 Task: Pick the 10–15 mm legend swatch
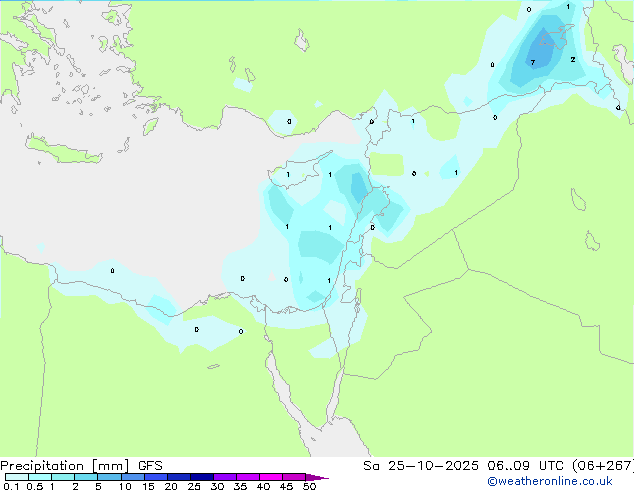coord(132,477)
